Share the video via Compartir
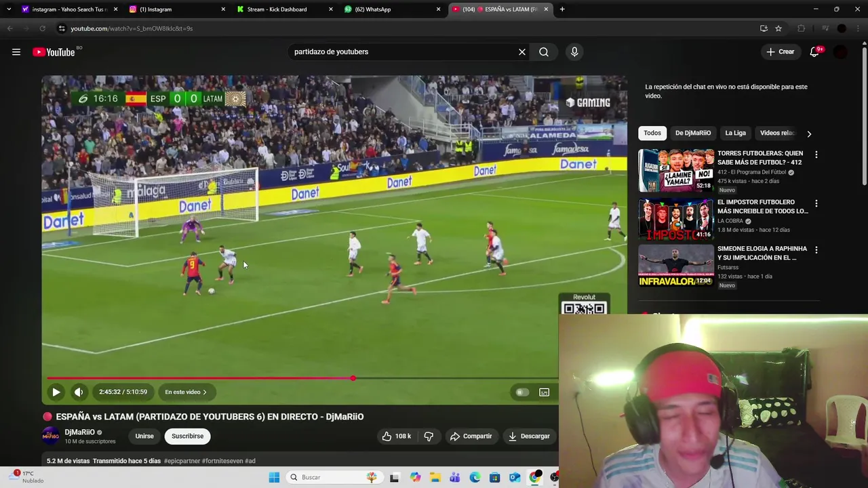Screen dimensions: 868x488 [471, 436]
